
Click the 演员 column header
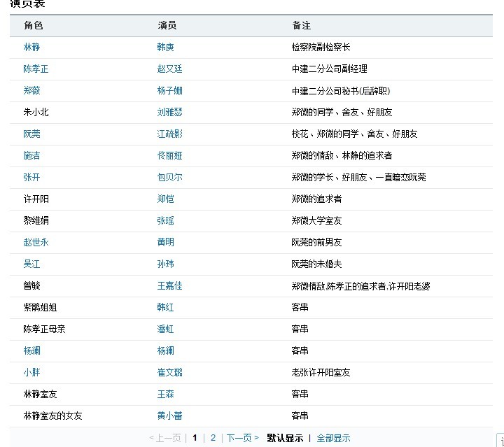pos(167,25)
